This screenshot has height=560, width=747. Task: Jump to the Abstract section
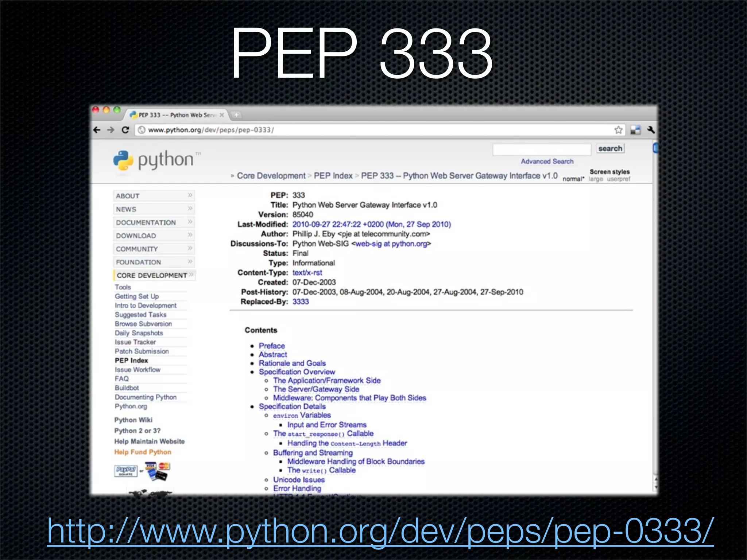pyautogui.click(x=273, y=354)
